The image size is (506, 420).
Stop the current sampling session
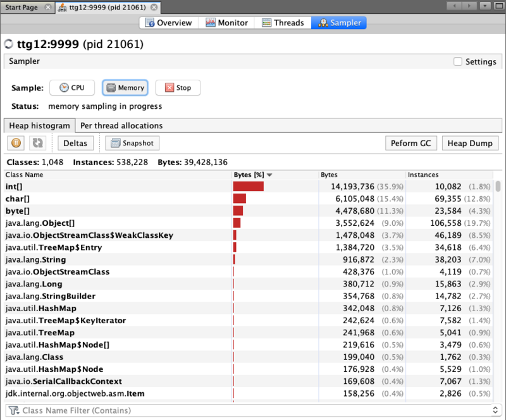(x=178, y=87)
